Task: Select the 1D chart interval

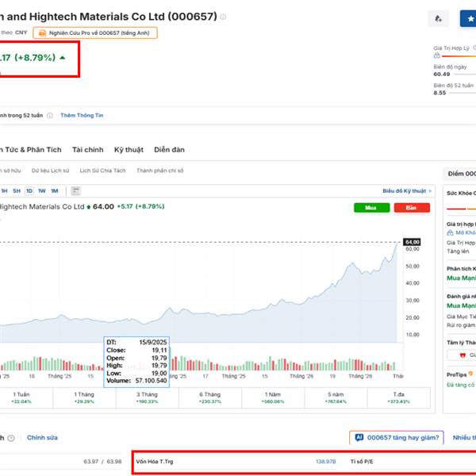Action: (29, 190)
